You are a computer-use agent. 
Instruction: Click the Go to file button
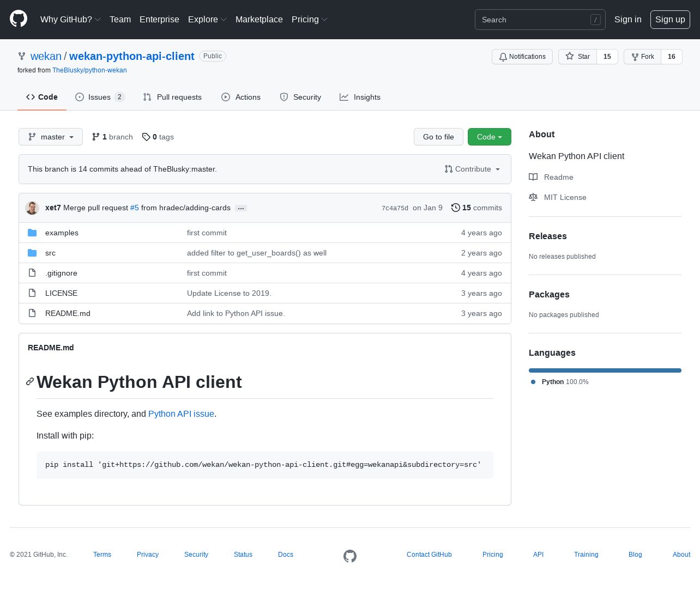point(438,137)
